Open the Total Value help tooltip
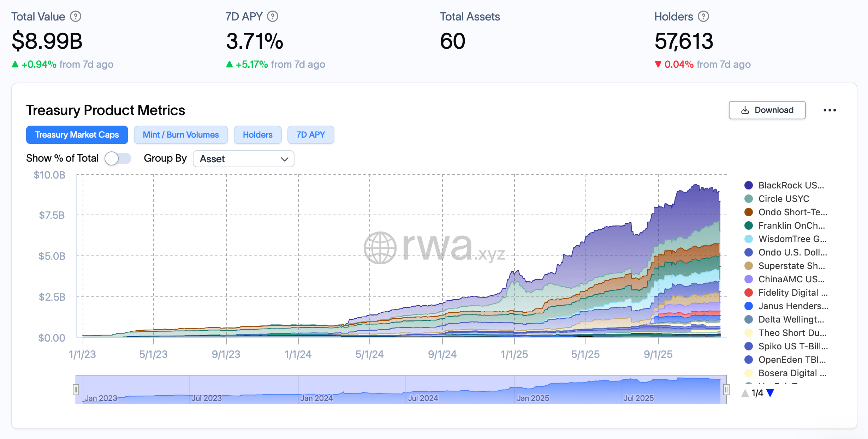This screenshot has width=868, height=439. tap(76, 16)
